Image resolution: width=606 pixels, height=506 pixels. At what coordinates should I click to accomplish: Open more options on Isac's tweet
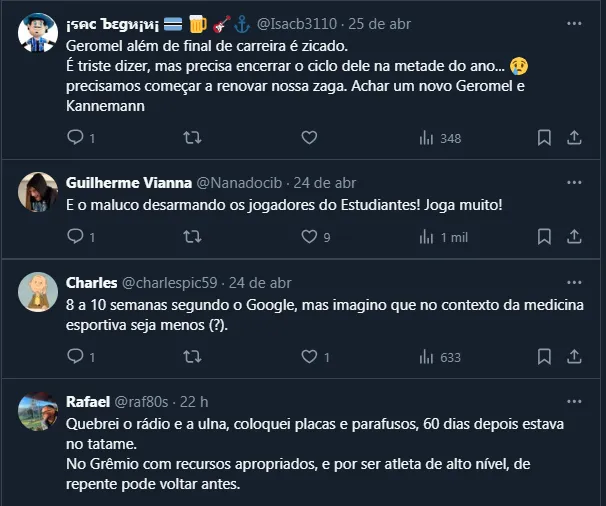tap(574, 22)
